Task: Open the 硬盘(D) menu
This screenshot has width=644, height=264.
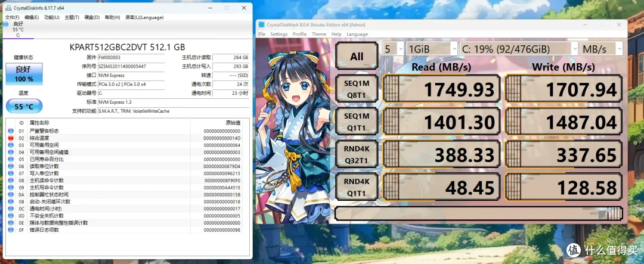Action: 92,17
